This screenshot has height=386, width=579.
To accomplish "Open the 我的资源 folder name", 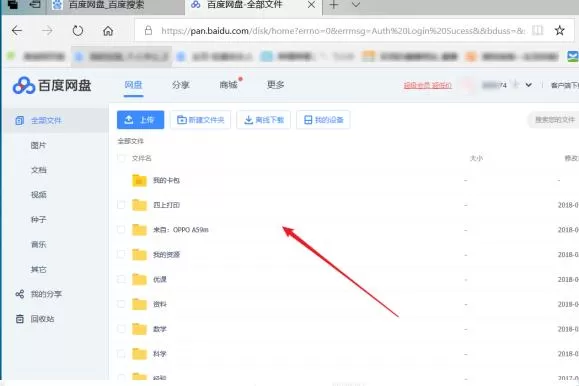I will 166,255.
